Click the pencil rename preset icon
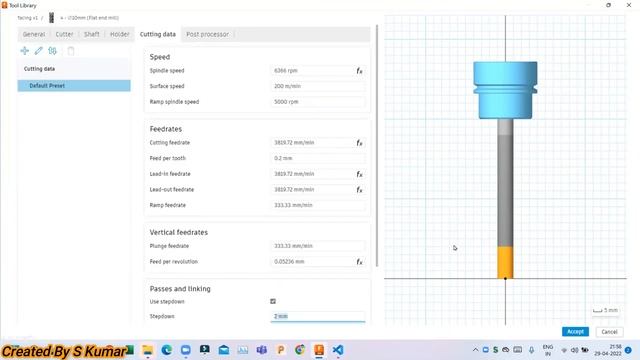The height and width of the screenshot is (360, 640). point(38,51)
